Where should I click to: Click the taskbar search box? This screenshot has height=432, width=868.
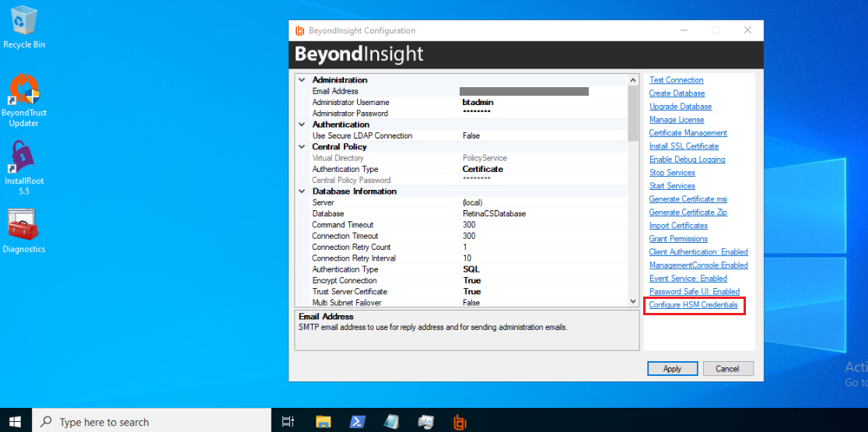click(x=151, y=421)
